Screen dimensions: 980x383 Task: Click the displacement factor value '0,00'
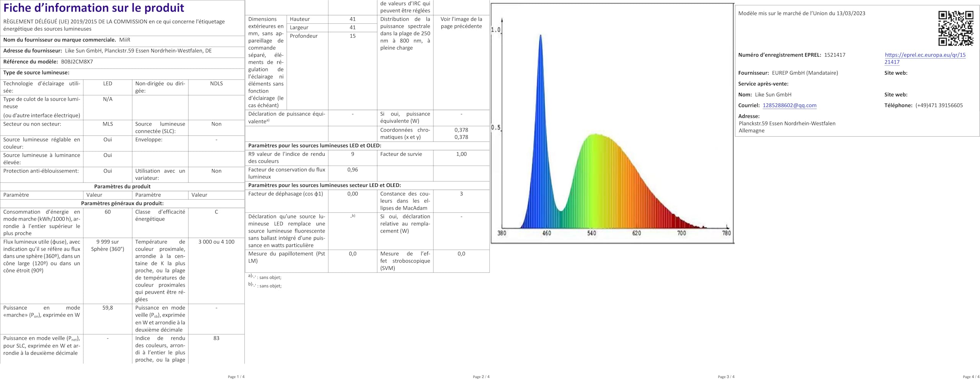(x=353, y=194)
